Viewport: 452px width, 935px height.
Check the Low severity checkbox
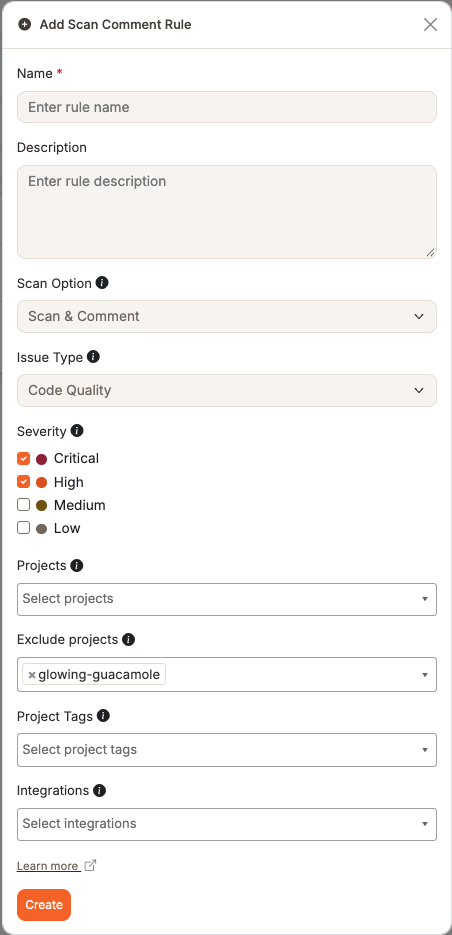tap(23, 528)
